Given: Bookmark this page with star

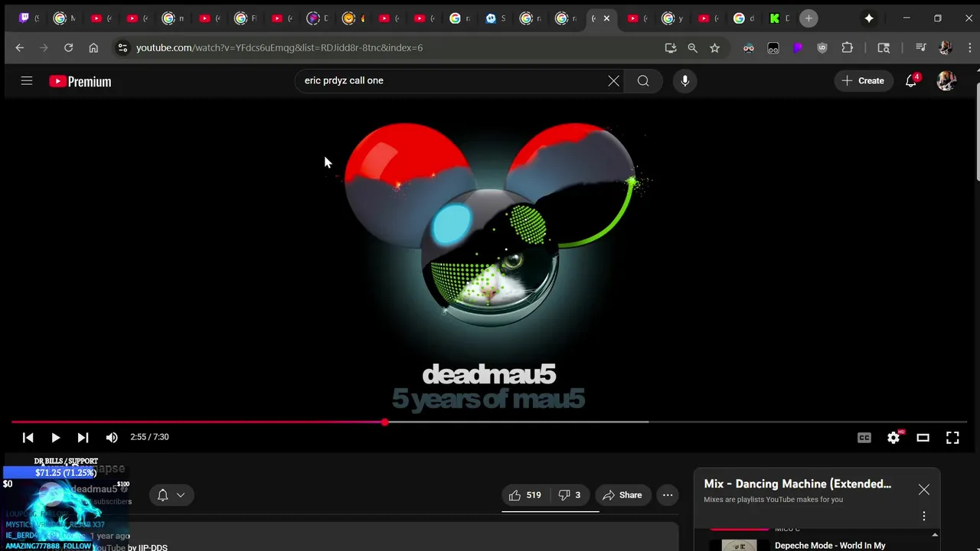Looking at the screenshot, I should pyautogui.click(x=715, y=47).
